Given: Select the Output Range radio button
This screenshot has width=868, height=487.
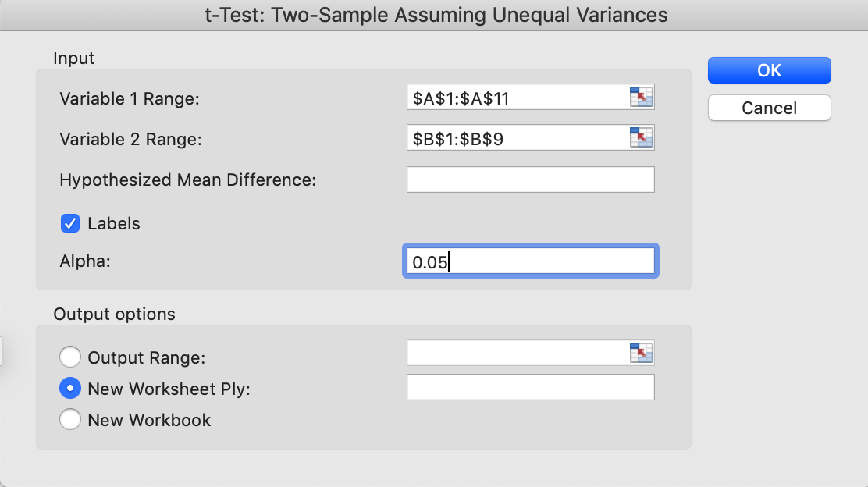Looking at the screenshot, I should [70, 357].
